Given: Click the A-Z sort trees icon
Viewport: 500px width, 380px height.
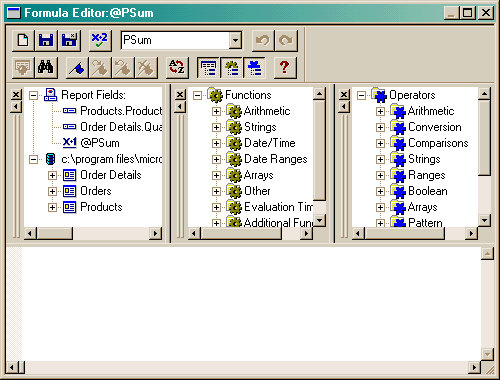Looking at the screenshot, I should [177, 68].
